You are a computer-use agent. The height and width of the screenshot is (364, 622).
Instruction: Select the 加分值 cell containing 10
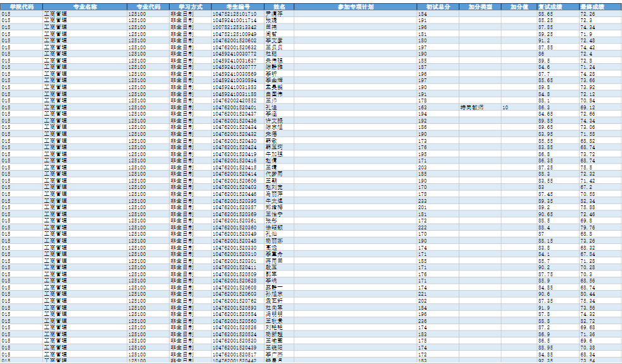[506, 108]
